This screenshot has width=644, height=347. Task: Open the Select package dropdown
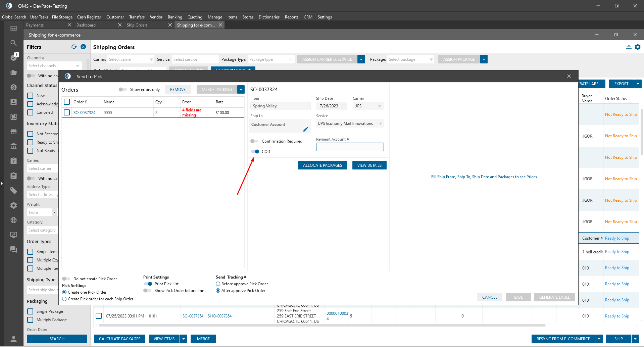(411, 59)
